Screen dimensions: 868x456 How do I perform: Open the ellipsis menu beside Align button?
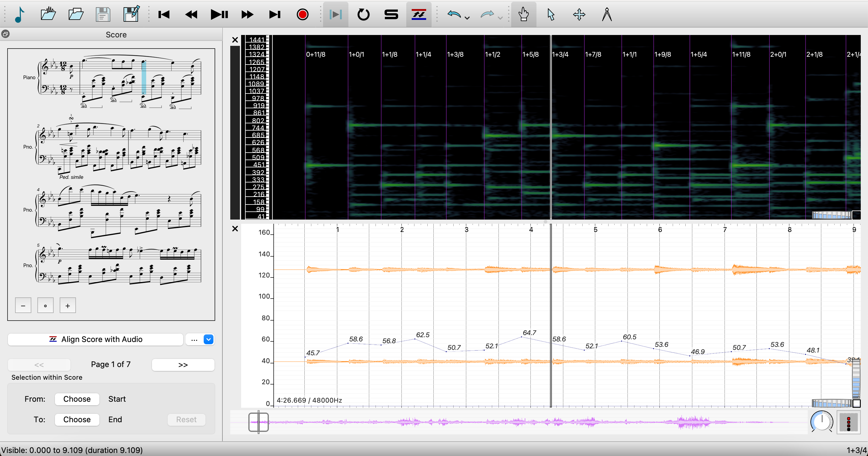(194, 339)
